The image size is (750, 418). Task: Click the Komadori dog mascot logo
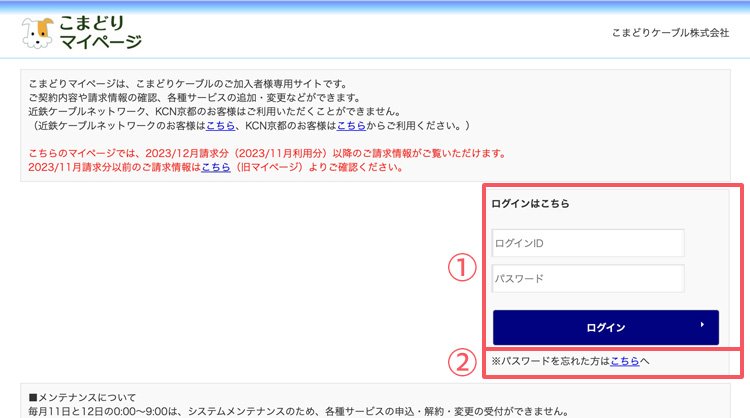(37, 33)
